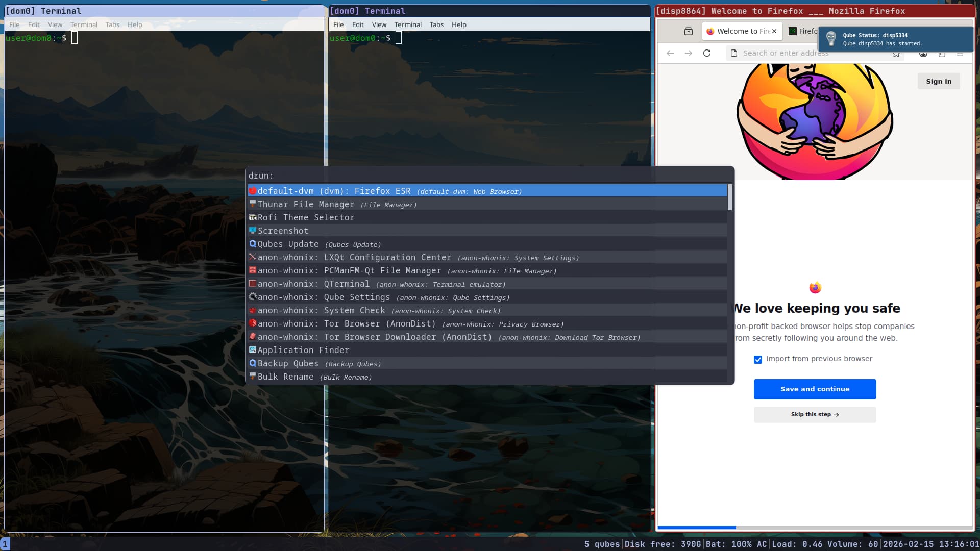
Task: Click Tor Browser icon in launcher list
Action: point(252,323)
